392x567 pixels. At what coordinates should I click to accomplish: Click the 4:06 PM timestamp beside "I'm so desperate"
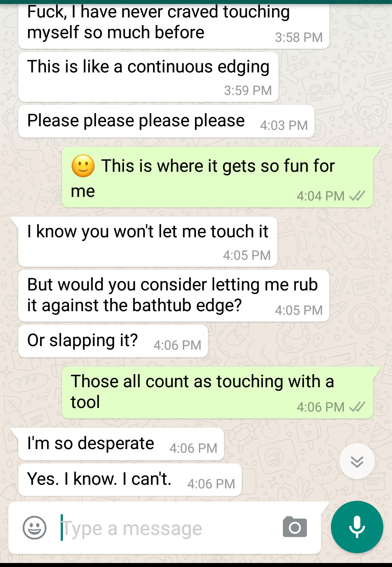(x=193, y=448)
